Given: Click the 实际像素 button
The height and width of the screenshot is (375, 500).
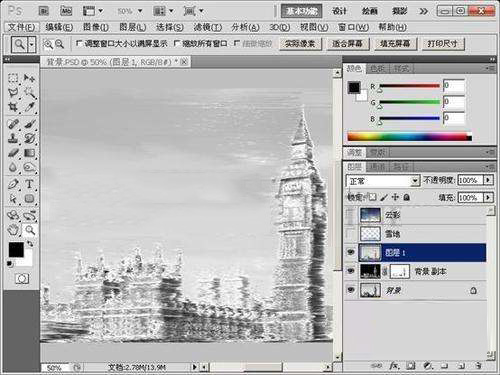Looking at the screenshot, I should 300,44.
